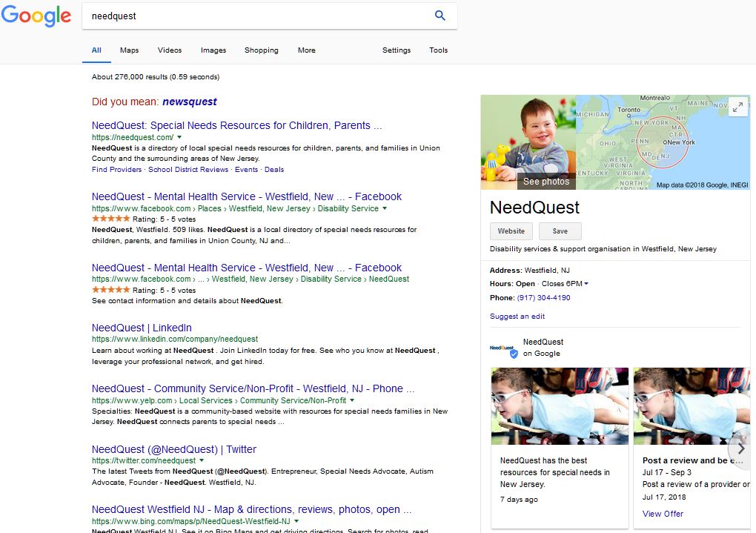Open the Events sitelink
The height and width of the screenshot is (533, 756).
(x=246, y=170)
